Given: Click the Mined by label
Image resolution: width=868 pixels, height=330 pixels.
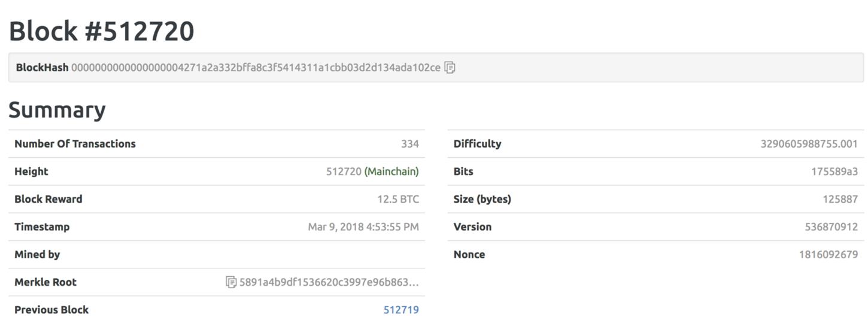Looking at the screenshot, I should (x=37, y=254).
